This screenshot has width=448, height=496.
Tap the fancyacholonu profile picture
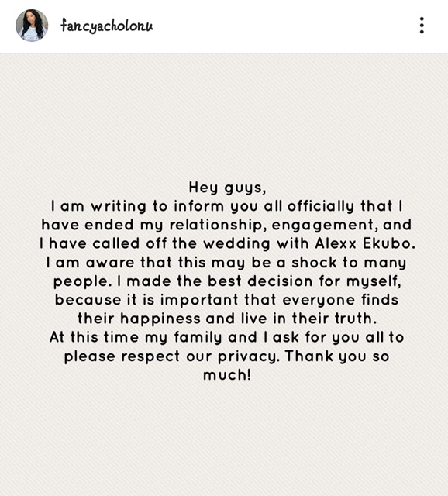[x=32, y=26]
